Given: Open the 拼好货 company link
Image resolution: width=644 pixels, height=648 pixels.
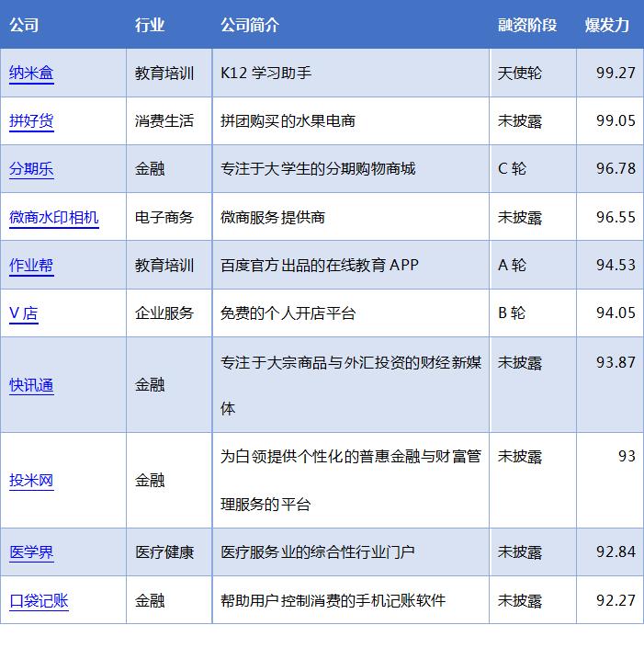Looking at the screenshot, I should [31, 121].
